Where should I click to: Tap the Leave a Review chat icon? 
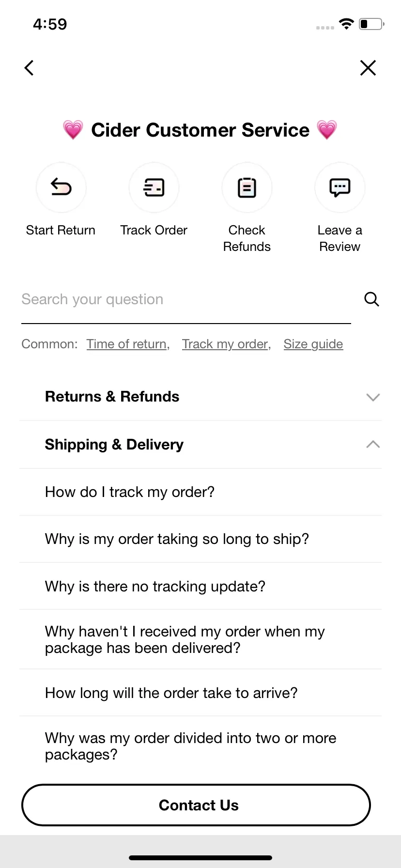point(340,187)
